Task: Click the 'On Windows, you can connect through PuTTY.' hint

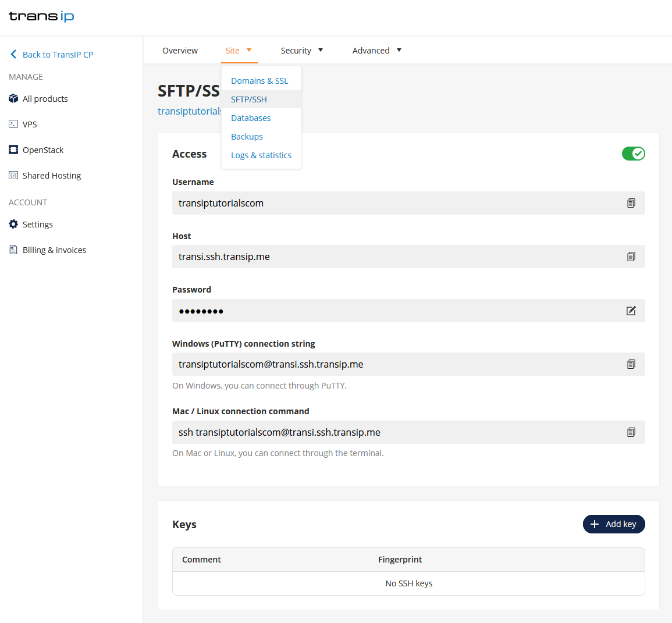Action: click(x=259, y=386)
